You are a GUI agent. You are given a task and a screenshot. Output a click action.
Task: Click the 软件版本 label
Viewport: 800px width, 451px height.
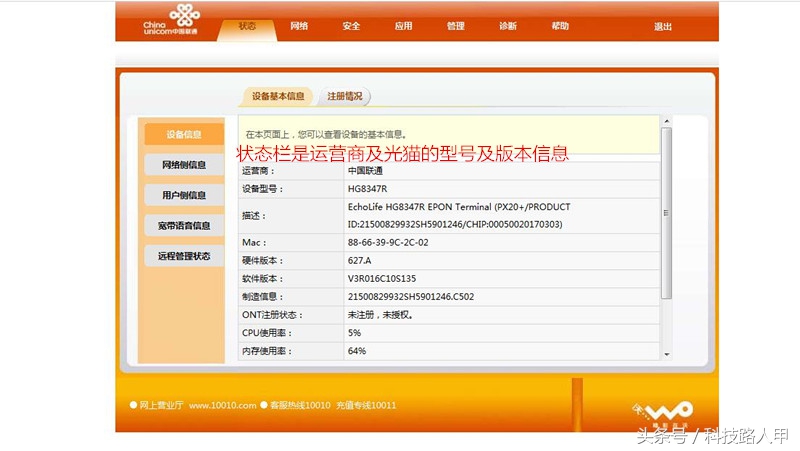click(x=262, y=279)
